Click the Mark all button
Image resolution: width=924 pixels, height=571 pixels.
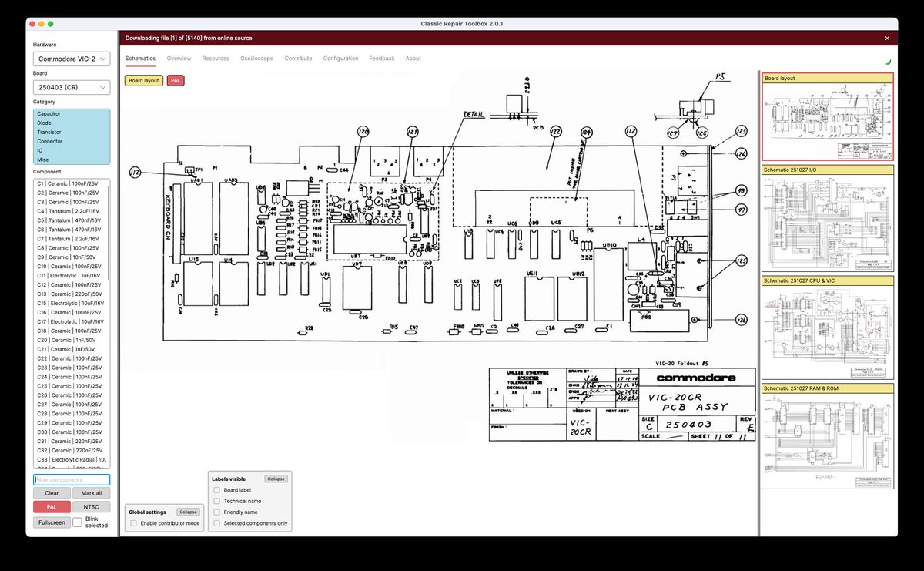click(x=92, y=493)
